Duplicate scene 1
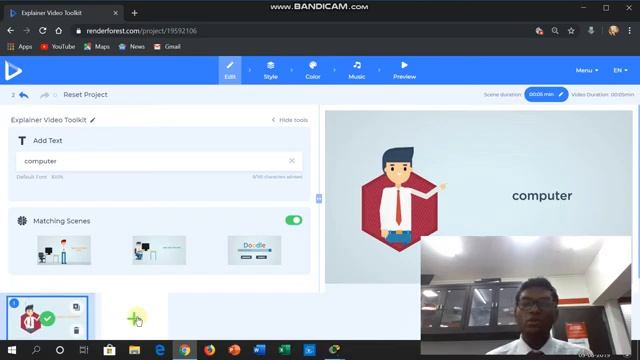This screenshot has height=360, width=640. click(76, 307)
